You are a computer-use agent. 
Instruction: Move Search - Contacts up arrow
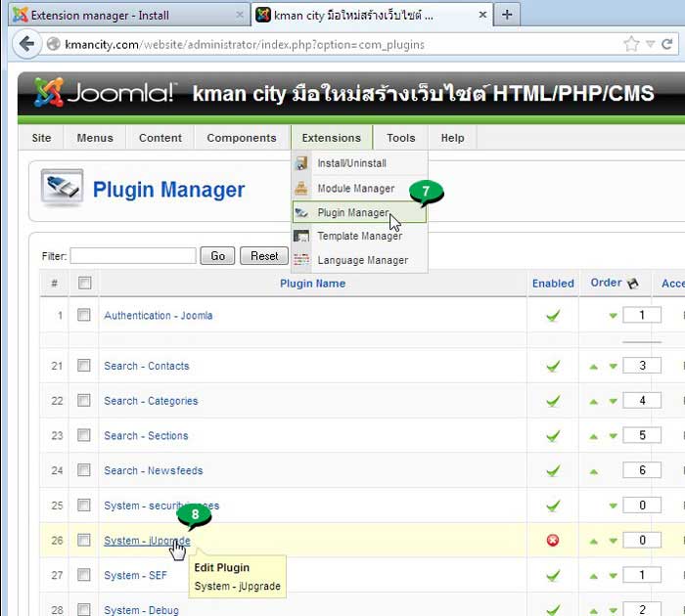pos(593,367)
